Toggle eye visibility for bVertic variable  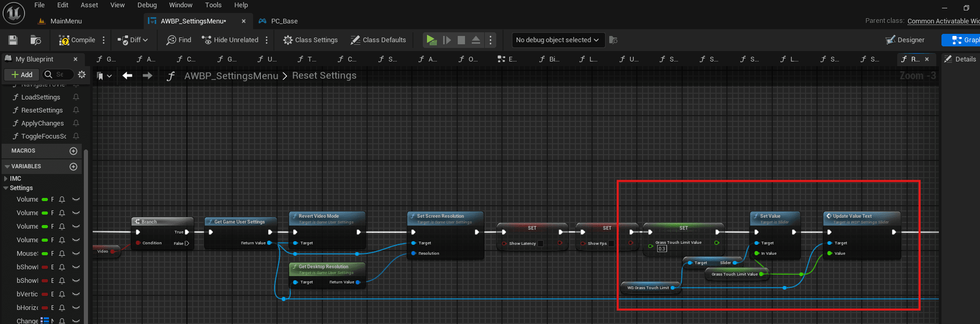coord(76,294)
